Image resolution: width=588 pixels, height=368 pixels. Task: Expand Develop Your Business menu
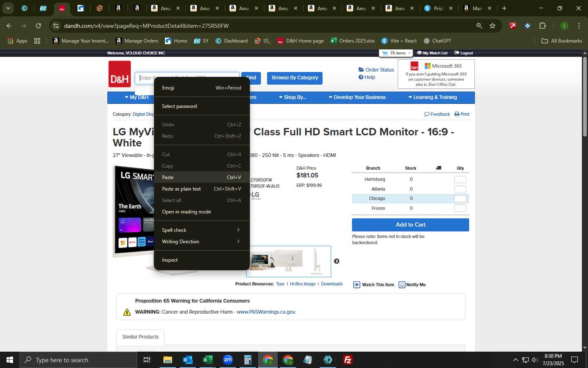(357, 97)
